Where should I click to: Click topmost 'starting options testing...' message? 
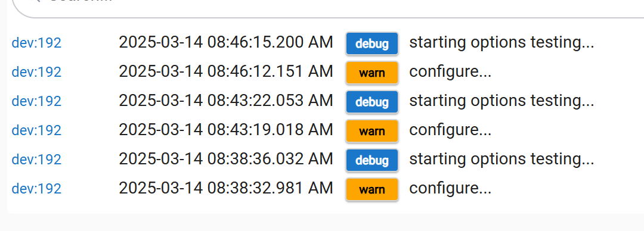501,43
